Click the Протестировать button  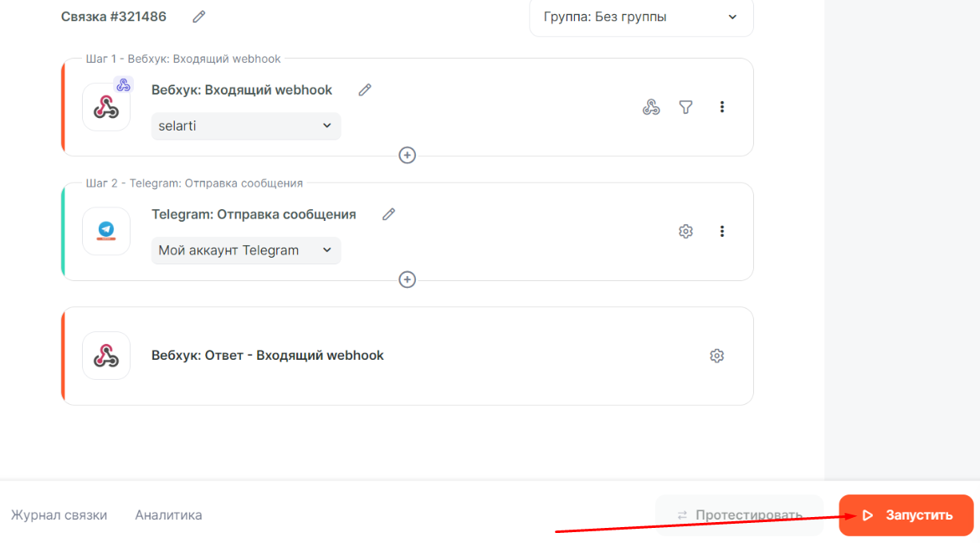739,515
